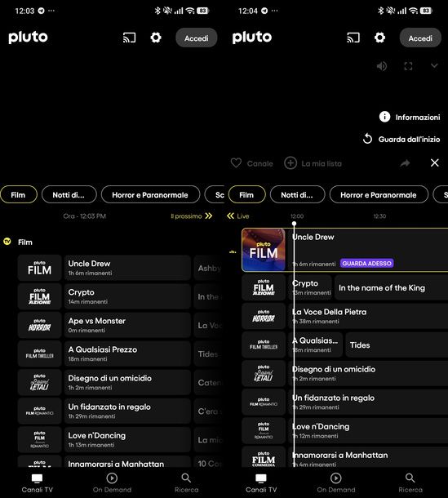Click the timeline current-time marker dot
Screen dimensions: 448x498
point(294,224)
